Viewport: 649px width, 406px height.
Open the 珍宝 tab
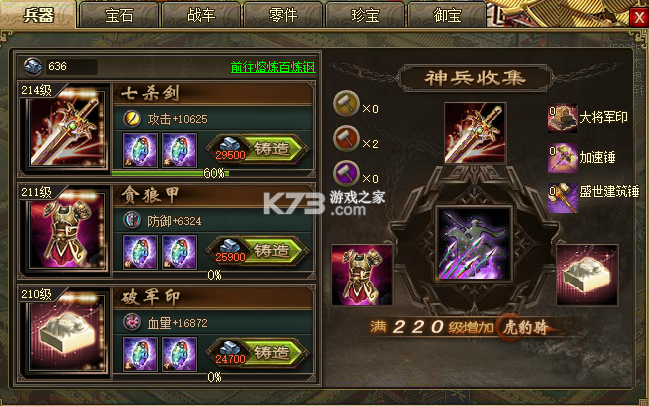365,15
